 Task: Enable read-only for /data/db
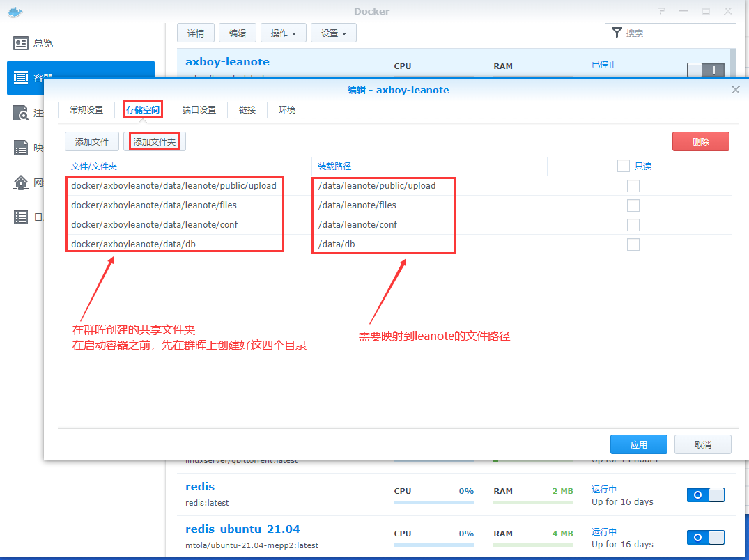pos(633,244)
